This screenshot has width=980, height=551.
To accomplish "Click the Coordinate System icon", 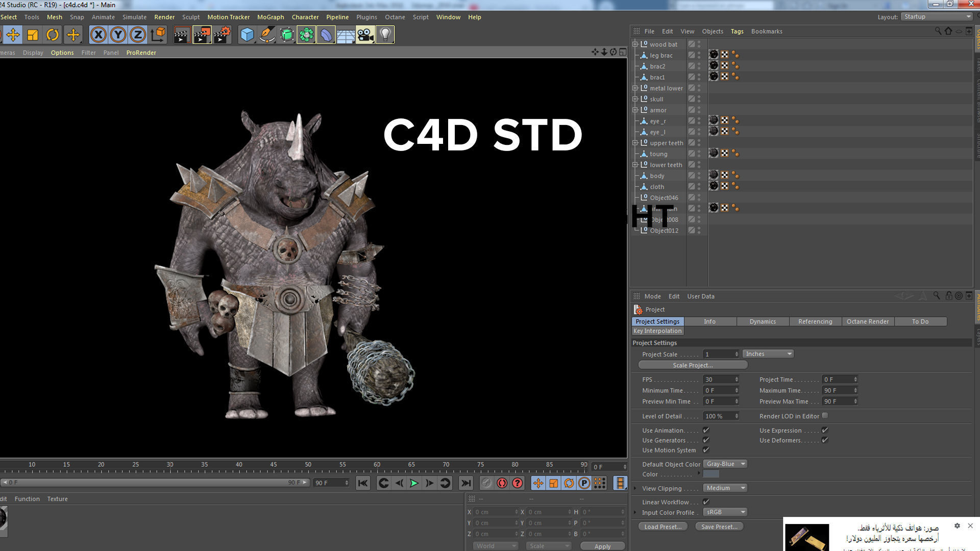I will (158, 35).
